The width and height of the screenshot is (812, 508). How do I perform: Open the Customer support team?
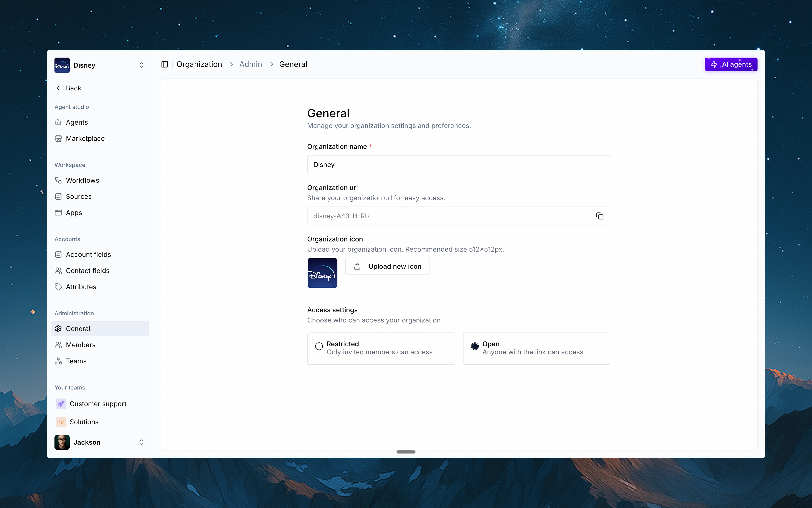[x=100, y=404]
